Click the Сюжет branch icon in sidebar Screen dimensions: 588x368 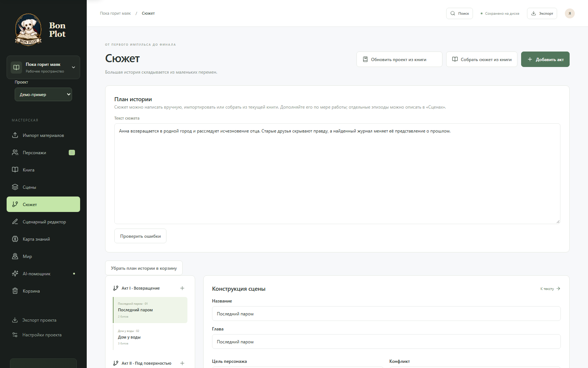[15, 204]
